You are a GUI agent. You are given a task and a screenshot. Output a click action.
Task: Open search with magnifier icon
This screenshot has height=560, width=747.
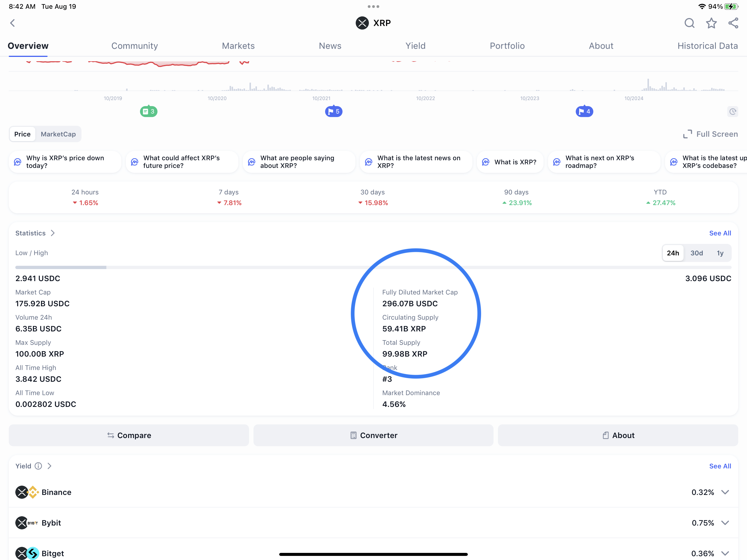689,23
